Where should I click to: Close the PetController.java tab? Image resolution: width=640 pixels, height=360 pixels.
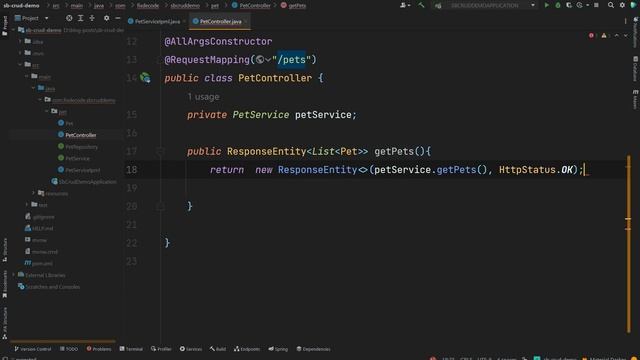(246, 21)
